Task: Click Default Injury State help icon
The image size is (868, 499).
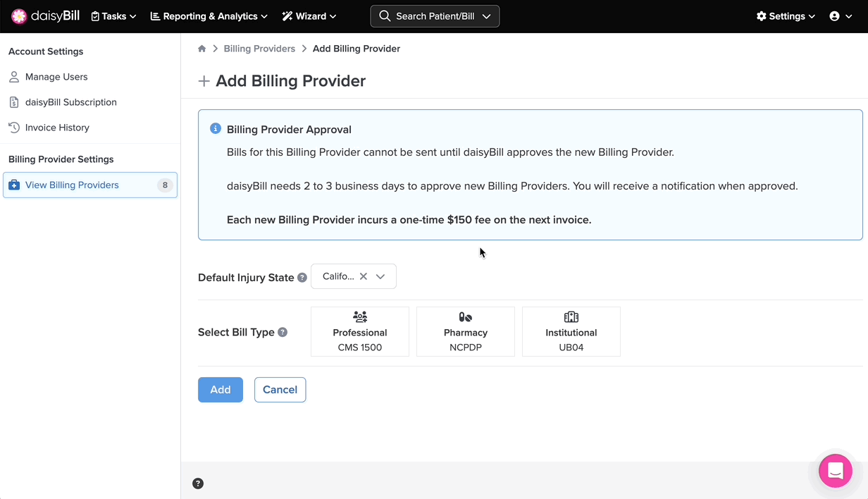Action: coord(302,278)
